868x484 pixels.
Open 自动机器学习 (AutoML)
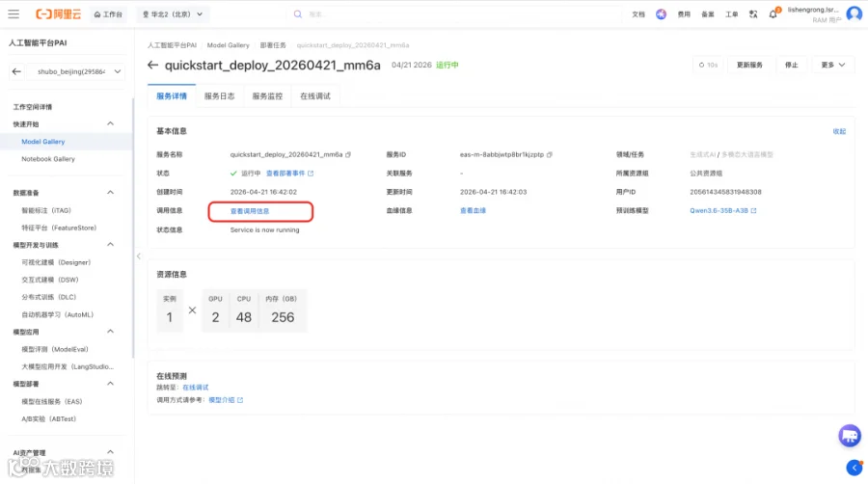click(x=58, y=314)
